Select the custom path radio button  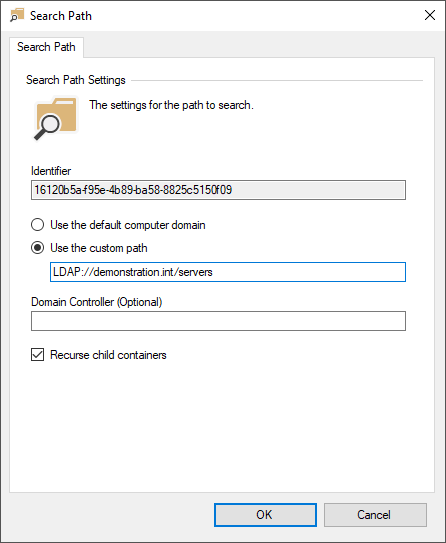pos(37,248)
